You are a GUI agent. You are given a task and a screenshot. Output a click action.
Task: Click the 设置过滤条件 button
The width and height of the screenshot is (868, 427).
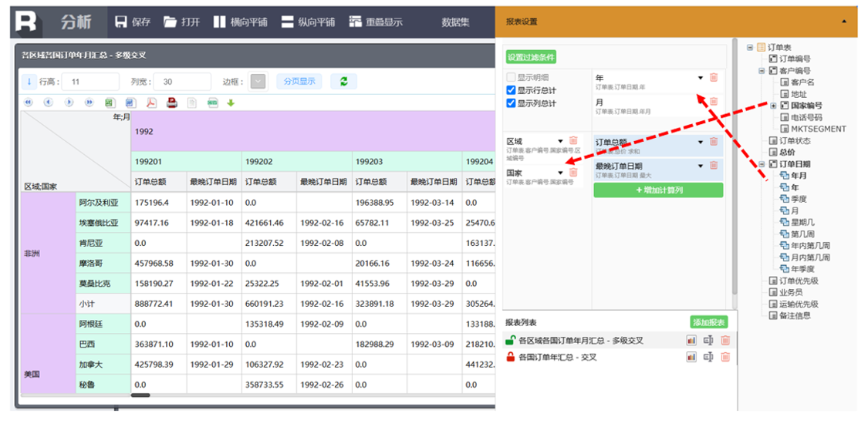531,57
